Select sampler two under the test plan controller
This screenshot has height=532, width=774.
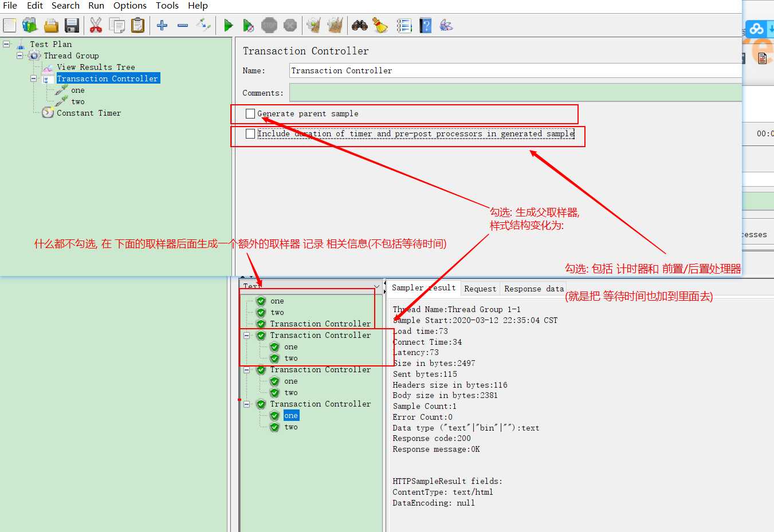coord(78,101)
